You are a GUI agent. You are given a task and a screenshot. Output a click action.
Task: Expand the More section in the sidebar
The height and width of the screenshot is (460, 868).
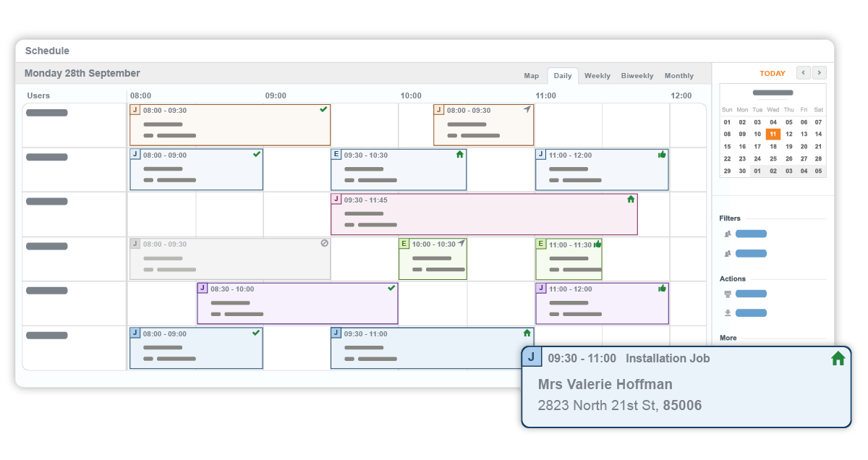coord(728,337)
